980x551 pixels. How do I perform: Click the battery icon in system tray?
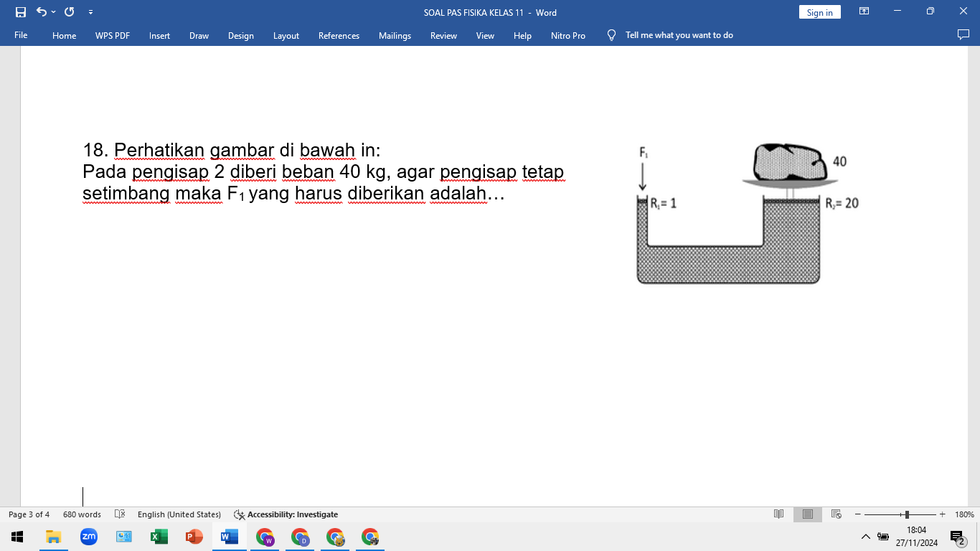(883, 537)
